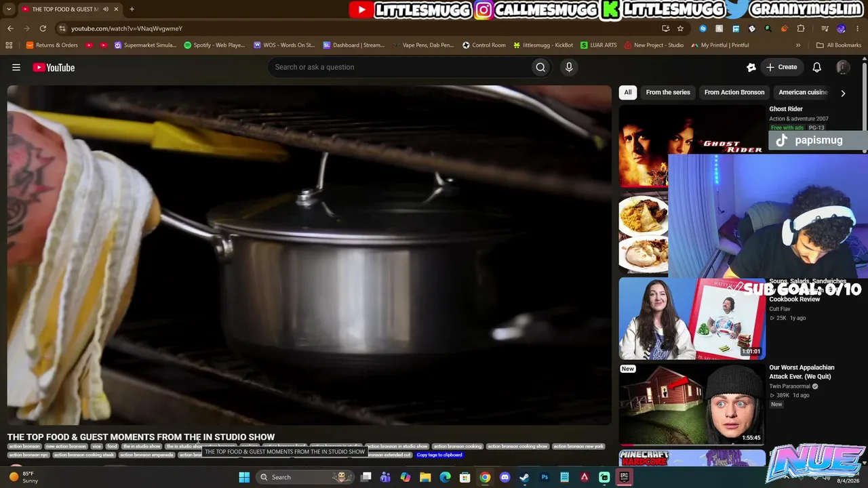Image resolution: width=868 pixels, height=488 pixels.
Task: Click the video player showing the pot
Action: click(309, 255)
